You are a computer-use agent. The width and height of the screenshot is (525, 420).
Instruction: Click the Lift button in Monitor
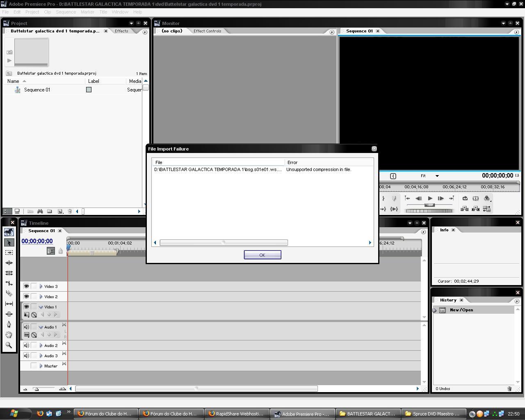click(x=465, y=209)
